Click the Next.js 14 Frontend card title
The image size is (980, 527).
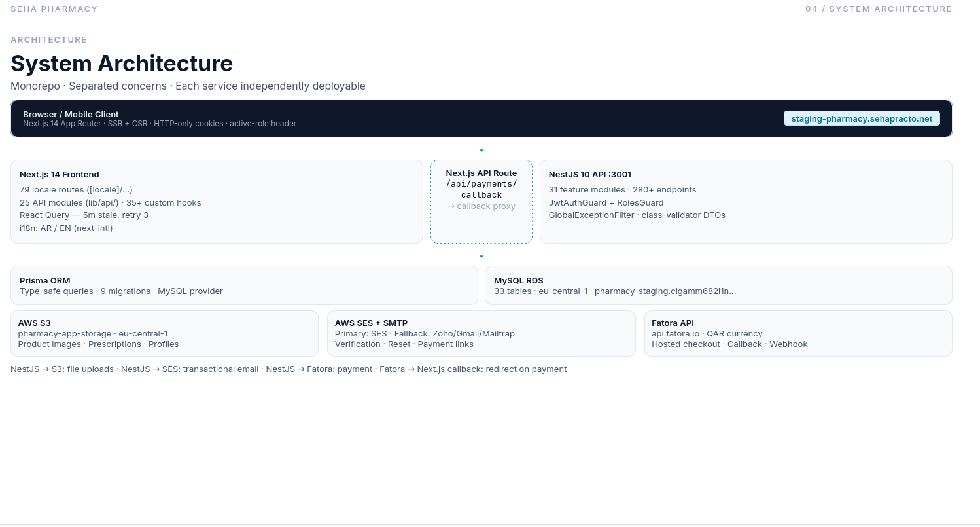pos(60,175)
